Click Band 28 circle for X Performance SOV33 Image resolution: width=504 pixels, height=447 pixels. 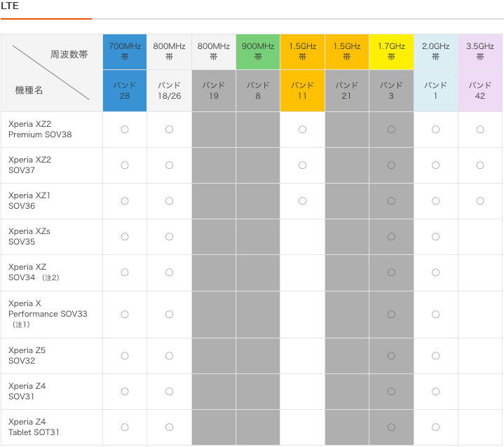click(x=125, y=314)
